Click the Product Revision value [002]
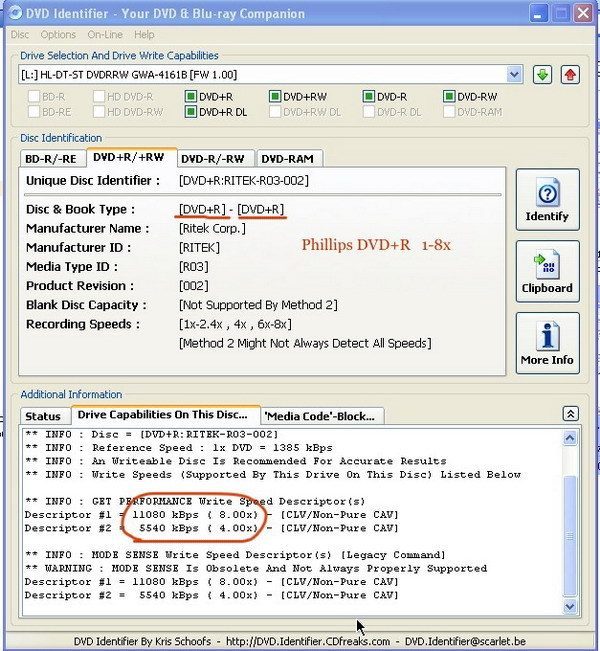The width and height of the screenshot is (600, 651). pyautogui.click(x=193, y=286)
